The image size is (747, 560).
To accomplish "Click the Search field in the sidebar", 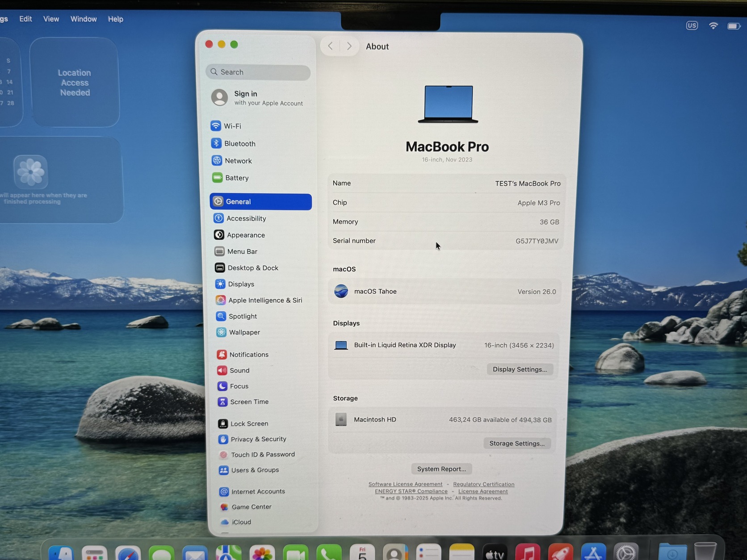I will [x=258, y=72].
